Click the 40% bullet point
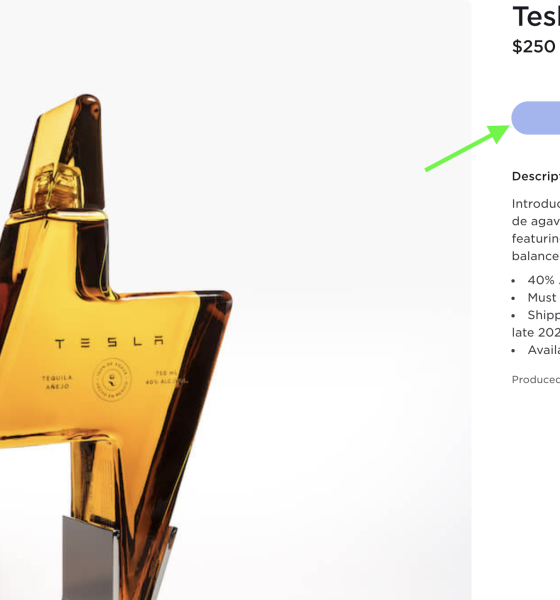Viewport: 560px width, 600px height. point(536,280)
